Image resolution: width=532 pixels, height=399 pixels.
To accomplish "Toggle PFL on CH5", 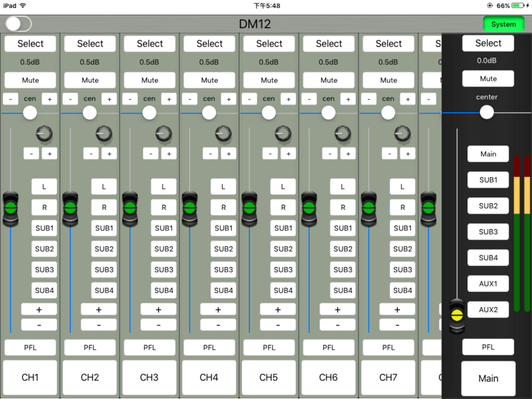I will coord(269,347).
